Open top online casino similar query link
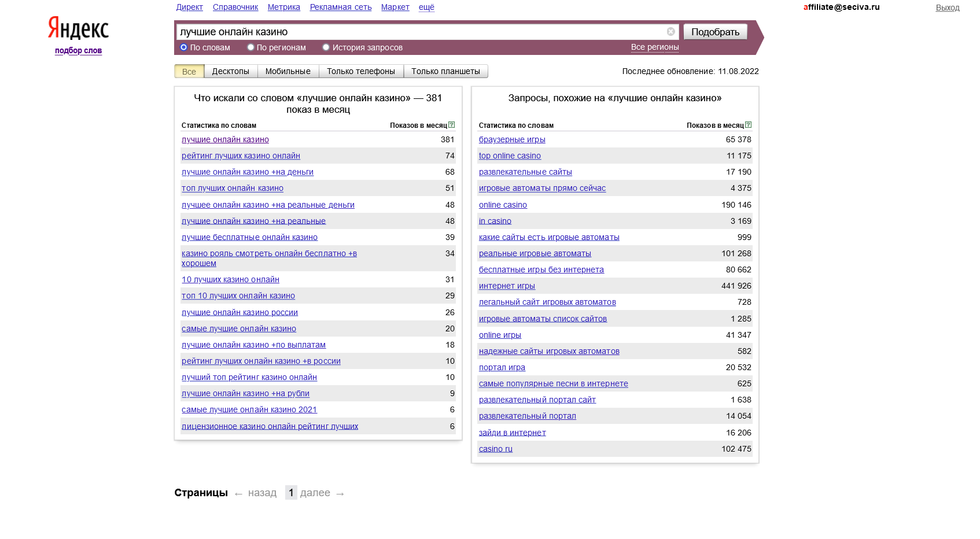Screen dimensions: 980x539 [510, 156]
